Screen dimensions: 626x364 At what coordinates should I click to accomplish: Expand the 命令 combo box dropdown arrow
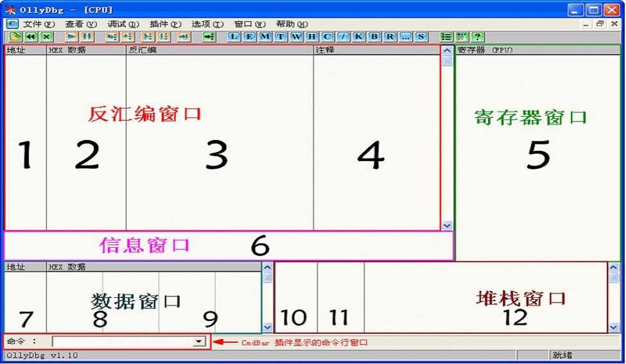click(x=198, y=342)
